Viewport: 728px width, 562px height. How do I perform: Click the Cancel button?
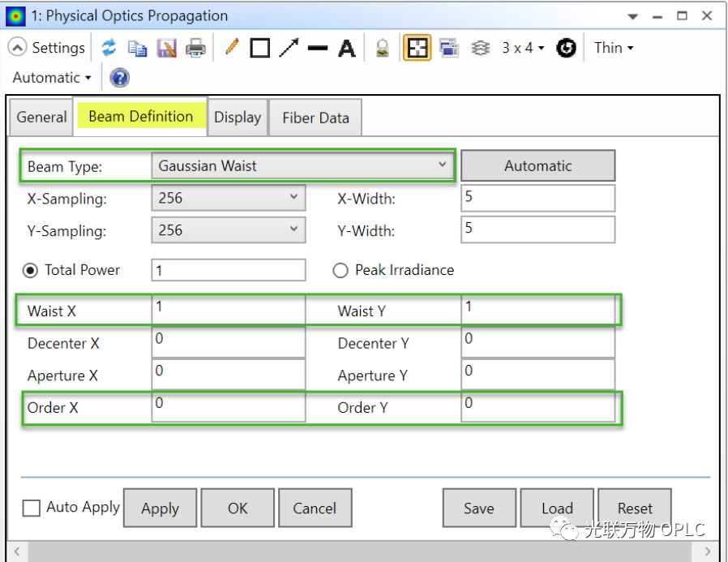point(315,508)
